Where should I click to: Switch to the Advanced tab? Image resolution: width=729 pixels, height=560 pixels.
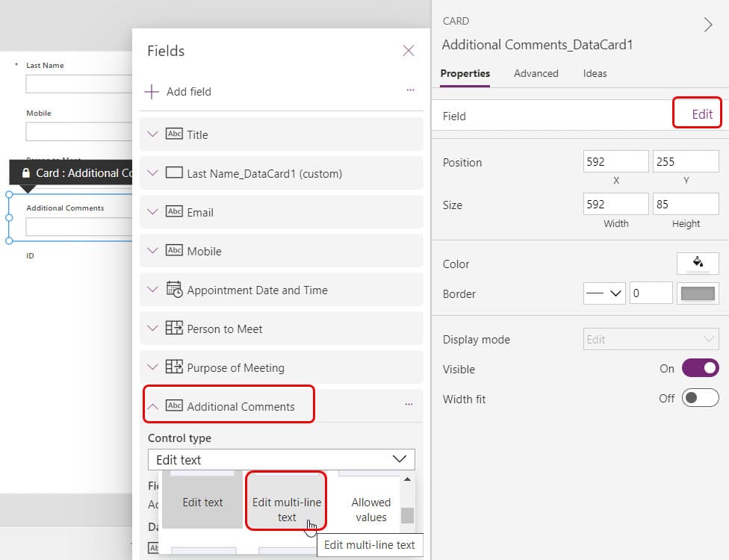tap(536, 73)
